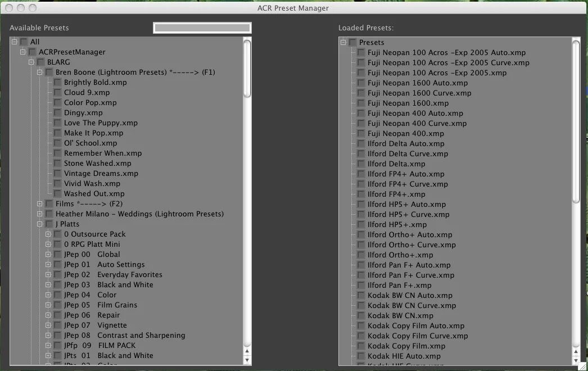The image size is (588, 371).
Task: Check the Ilford Delta.xmp checkbox
Action: point(361,164)
